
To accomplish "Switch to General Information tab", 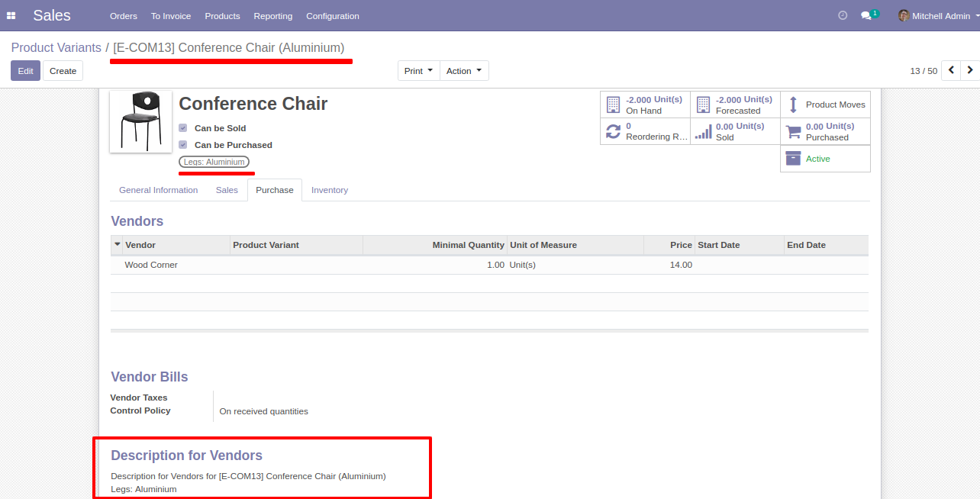I will tap(159, 190).
